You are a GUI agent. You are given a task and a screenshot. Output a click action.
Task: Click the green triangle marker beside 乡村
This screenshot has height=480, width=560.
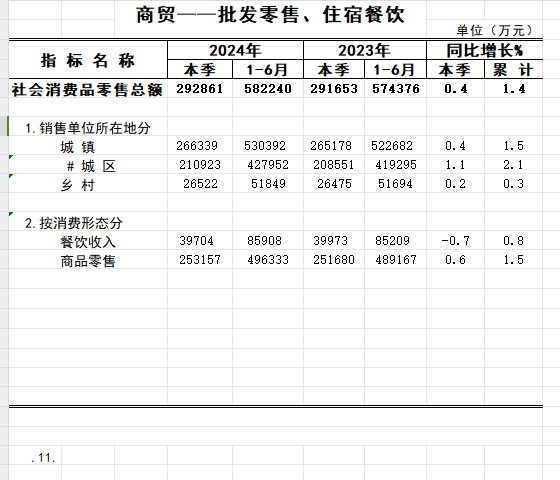point(11,176)
